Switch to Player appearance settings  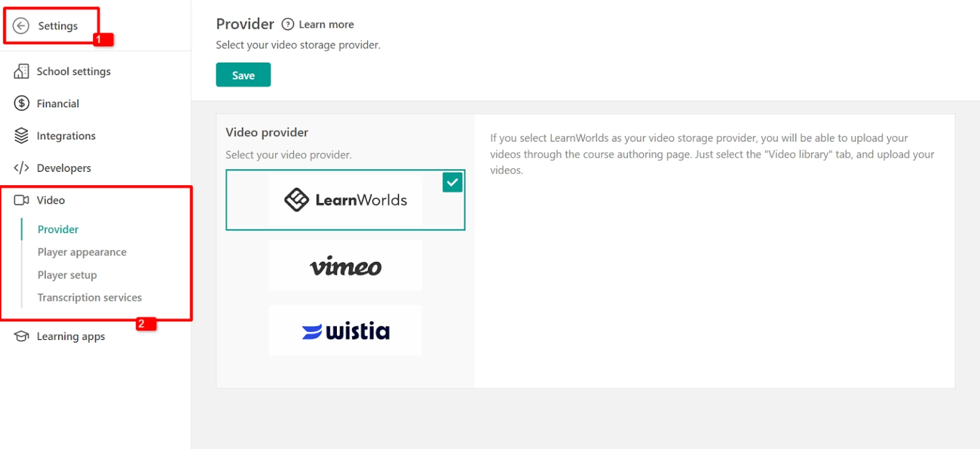point(82,252)
